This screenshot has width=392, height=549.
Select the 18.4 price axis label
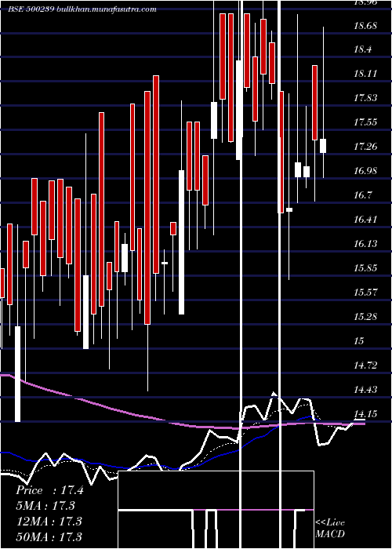pos(362,49)
